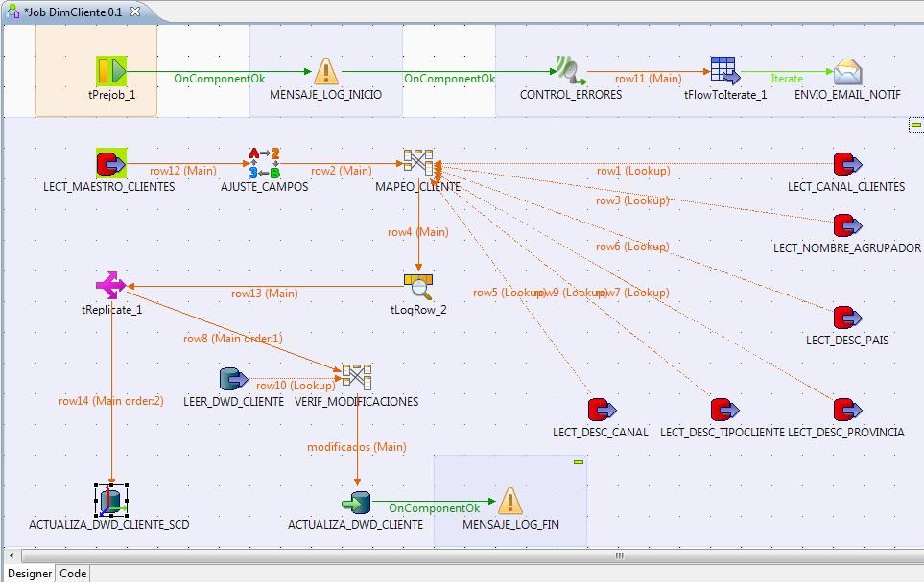Image resolution: width=924 pixels, height=588 pixels.
Task: Select the row4 (Main) connection label
Action: click(417, 232)
